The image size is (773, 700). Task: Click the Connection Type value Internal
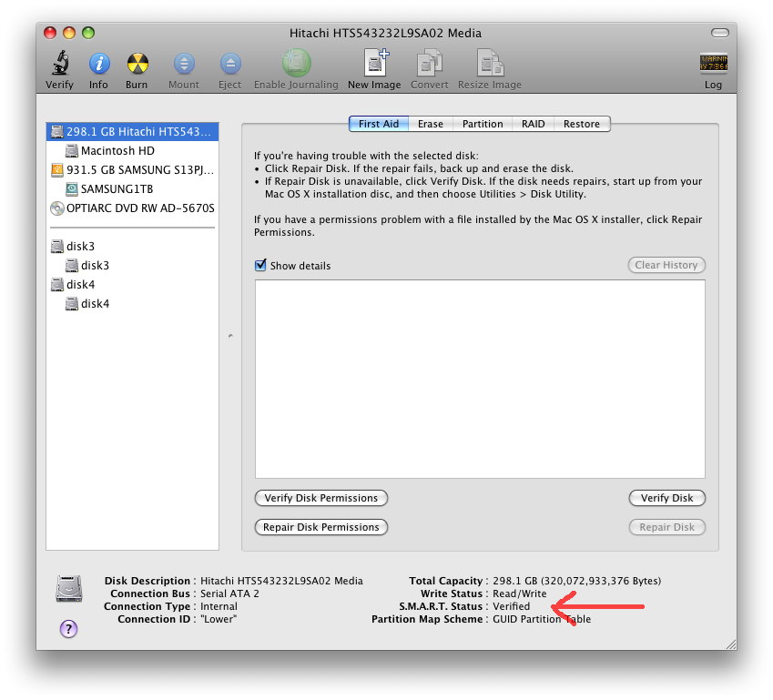219,606
